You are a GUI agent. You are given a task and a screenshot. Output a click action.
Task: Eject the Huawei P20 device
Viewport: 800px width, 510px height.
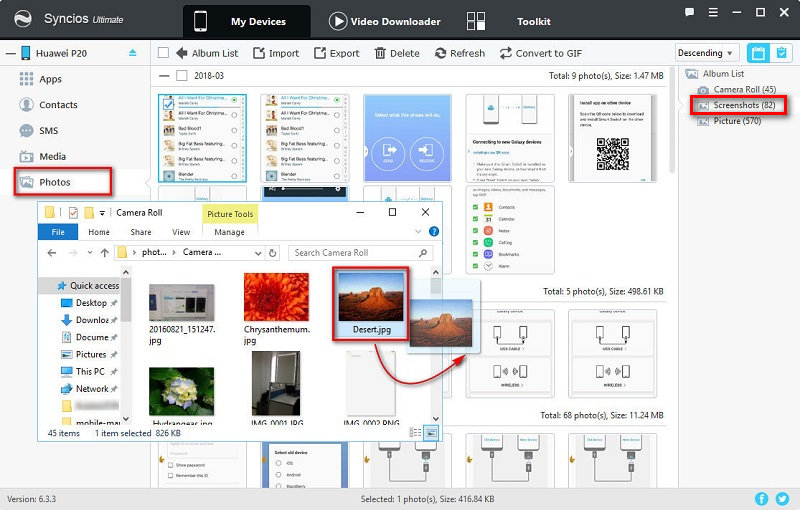(x=133, y=53)
